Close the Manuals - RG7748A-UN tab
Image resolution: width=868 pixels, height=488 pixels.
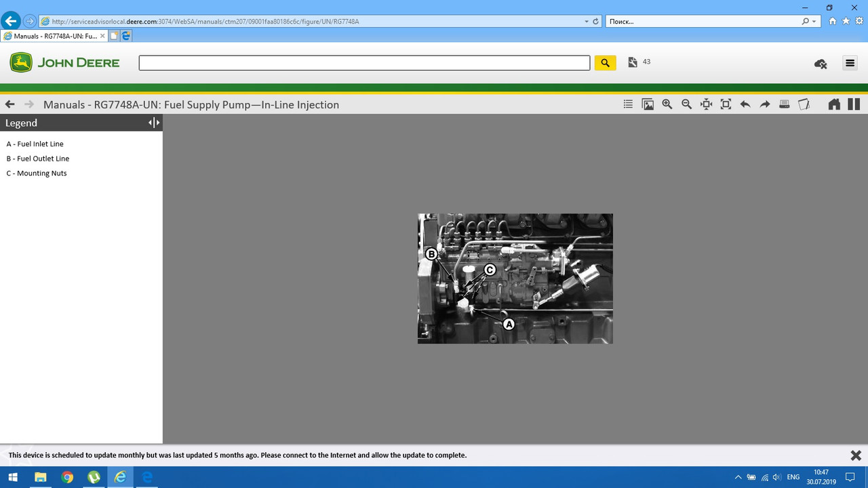point(102,36)
